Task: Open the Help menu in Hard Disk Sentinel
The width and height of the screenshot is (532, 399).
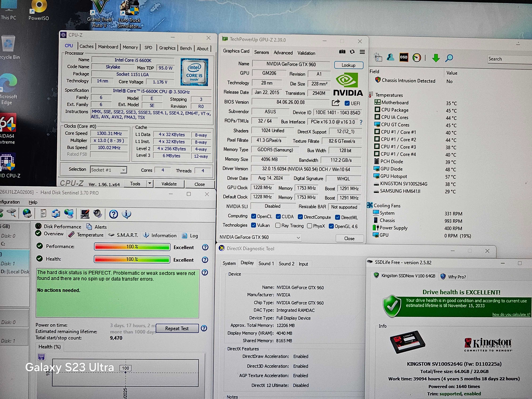Action: pyautogui.click(x=33, y=202)
